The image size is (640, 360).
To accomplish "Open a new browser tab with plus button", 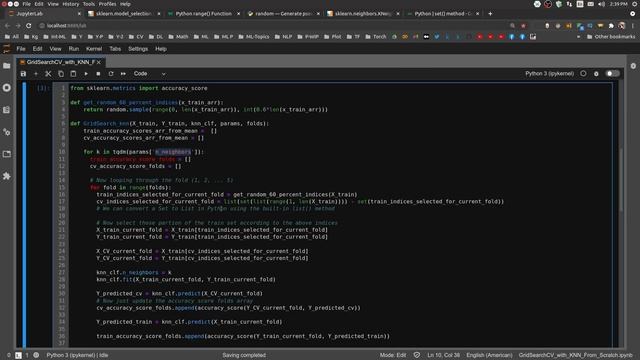I will point(490,13).
